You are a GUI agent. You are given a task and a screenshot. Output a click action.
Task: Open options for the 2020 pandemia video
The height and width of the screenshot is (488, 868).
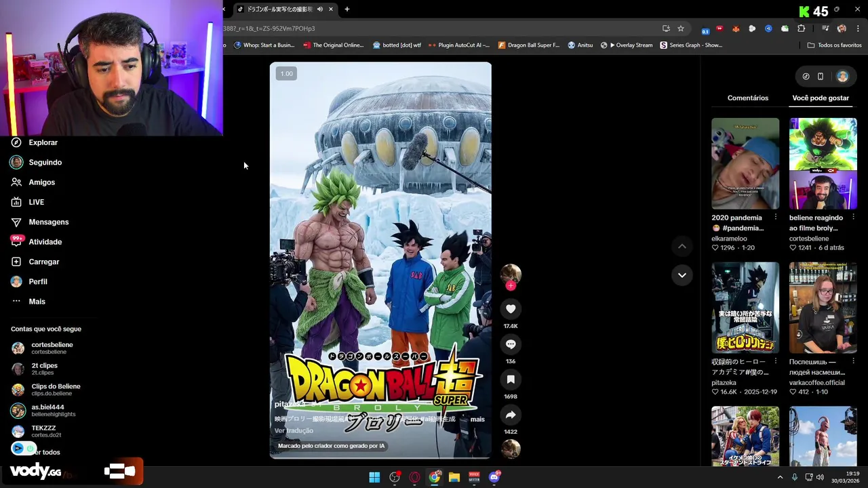coord(775,217)
